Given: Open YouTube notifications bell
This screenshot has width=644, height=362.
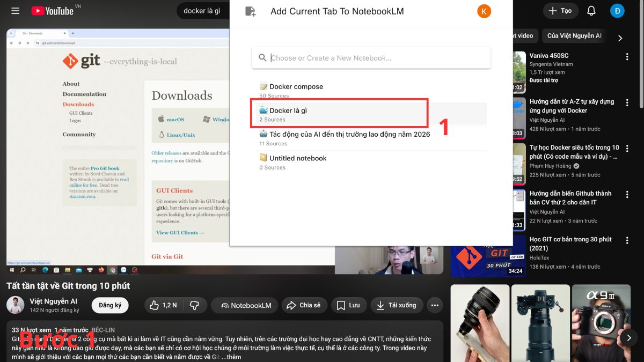Looking at the screenshot, I should (x=591, y=11).
